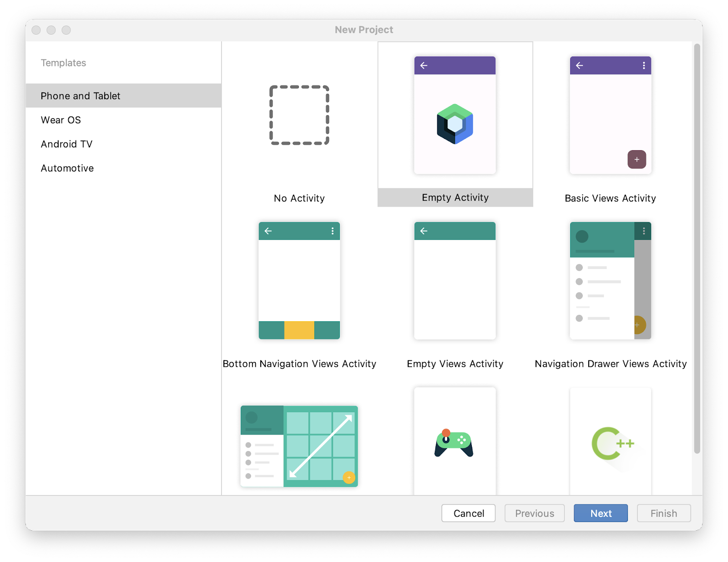The width and height of the screenshot is (728, 562).
Task: Click the "Bottom Navigation Views Activity" label
Action: pyautogui.click(x=299, y=364)
